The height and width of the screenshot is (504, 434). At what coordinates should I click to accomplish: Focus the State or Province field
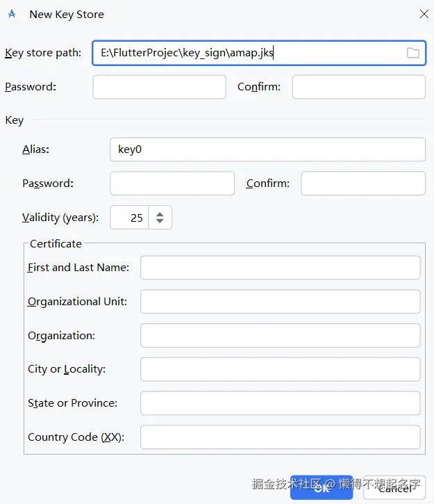(x=280, y=403)
